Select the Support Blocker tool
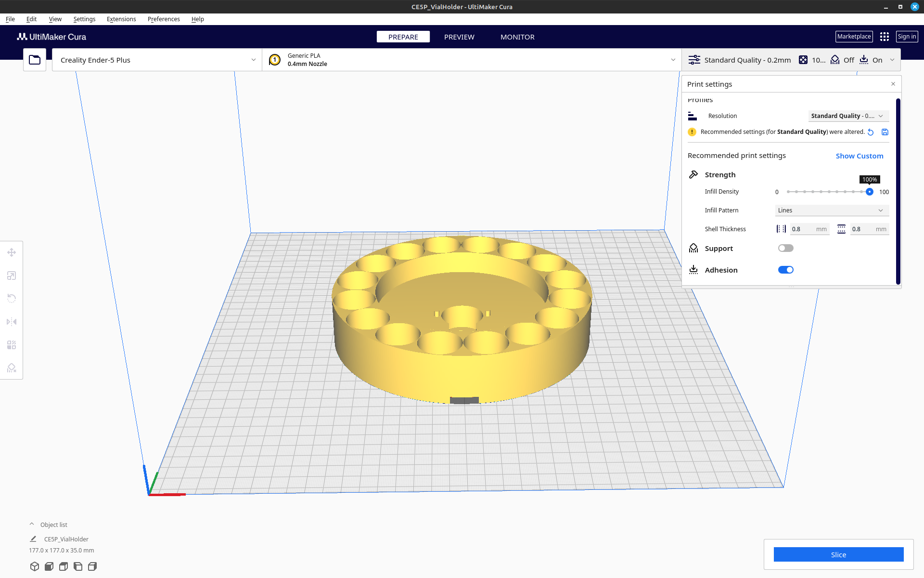Screen dimensions: 924x578 click(x=12, y=368)
